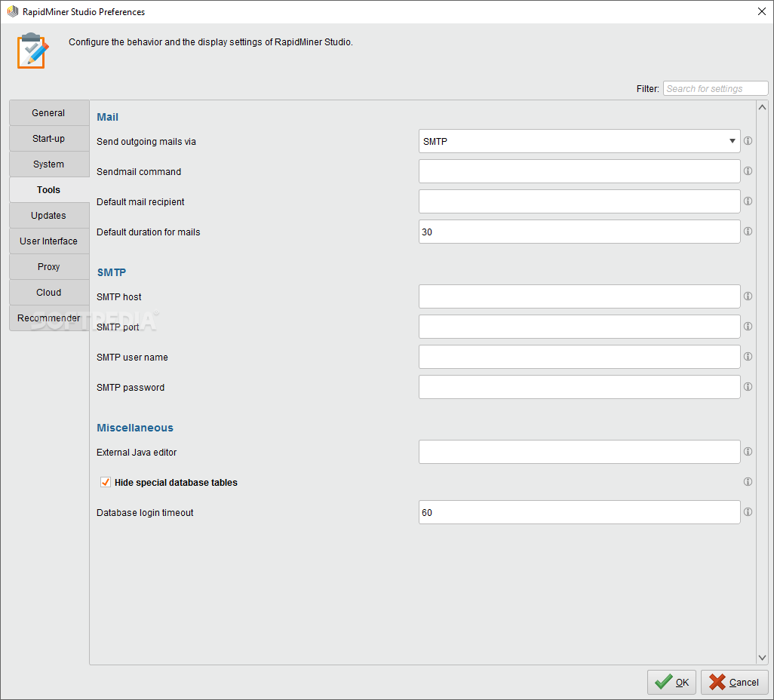Click scrollbar down arrow in settings panel
Screen dimensions: 774x700
pyautogui.click(x=762, y=658)
